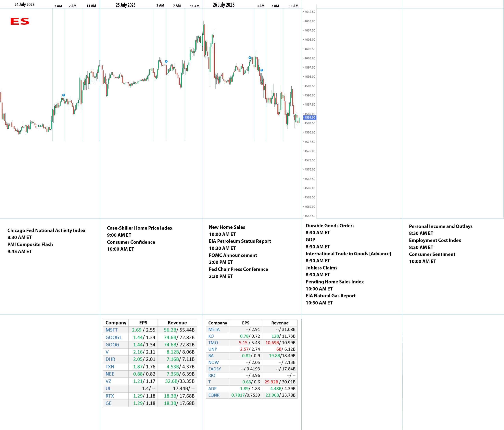Image resolution: width=504 pixels, height=430 pixels.
Task: Click the Pending Home Sales Index event
Action: [x=335, y=282]
